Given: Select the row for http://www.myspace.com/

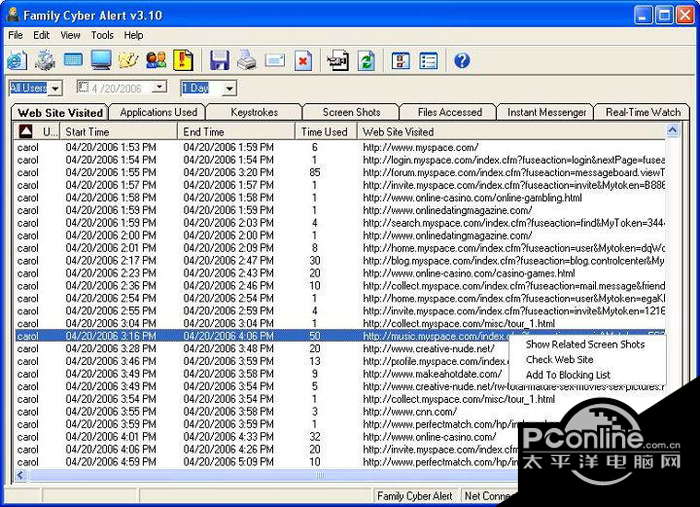Looking at the screenshot, I should 340,147.
